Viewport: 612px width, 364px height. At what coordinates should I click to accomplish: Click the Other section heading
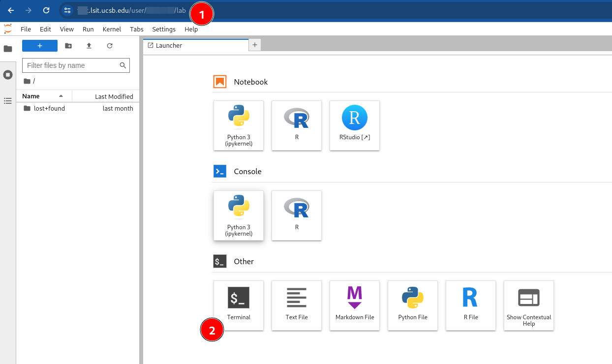(244, 262)
